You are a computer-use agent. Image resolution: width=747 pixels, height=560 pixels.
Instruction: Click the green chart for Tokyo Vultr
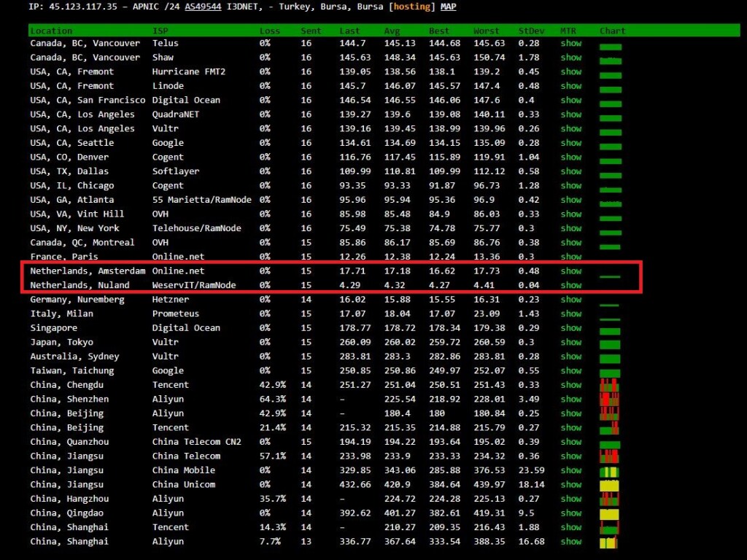(610, 344)
